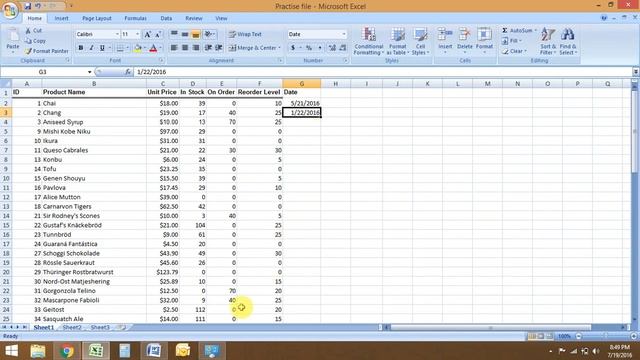
Task: Click the Shrink Font icon
Action: pyautogui.click(x=158, y=34)
